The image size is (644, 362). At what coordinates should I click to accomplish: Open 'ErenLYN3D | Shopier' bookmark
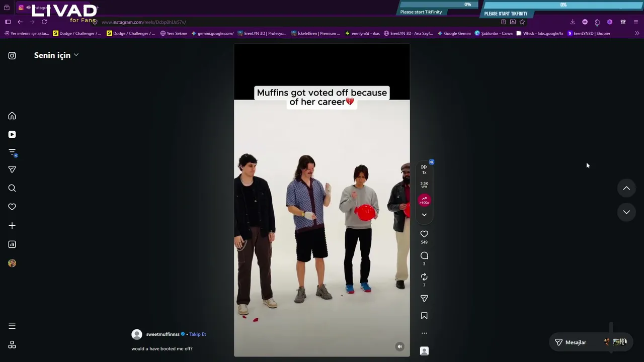[589, 34]
